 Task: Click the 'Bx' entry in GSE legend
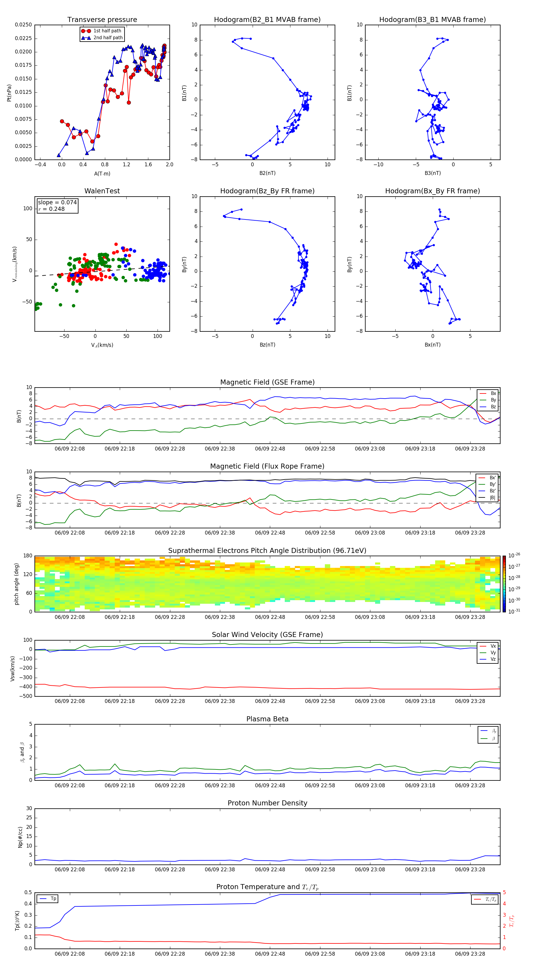[x=488, y=393]
